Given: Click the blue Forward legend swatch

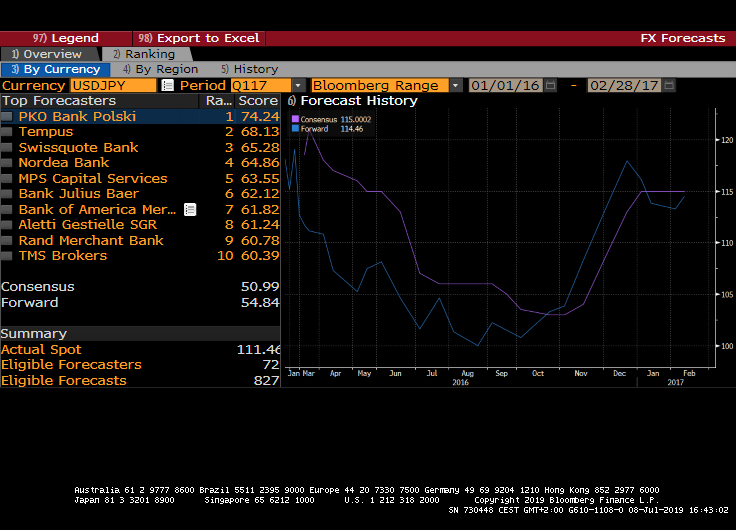Looking at the screenshot, I should pos(295,128).
